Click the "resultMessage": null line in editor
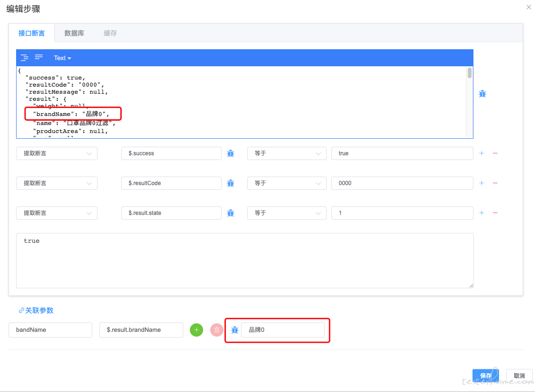The image size is (535, 392). tap(67, 92)
